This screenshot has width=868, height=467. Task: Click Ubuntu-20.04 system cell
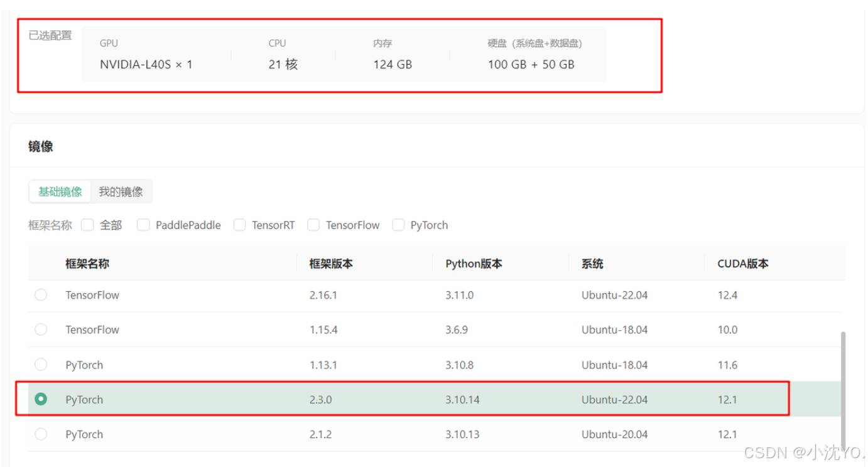pos(614,434)
